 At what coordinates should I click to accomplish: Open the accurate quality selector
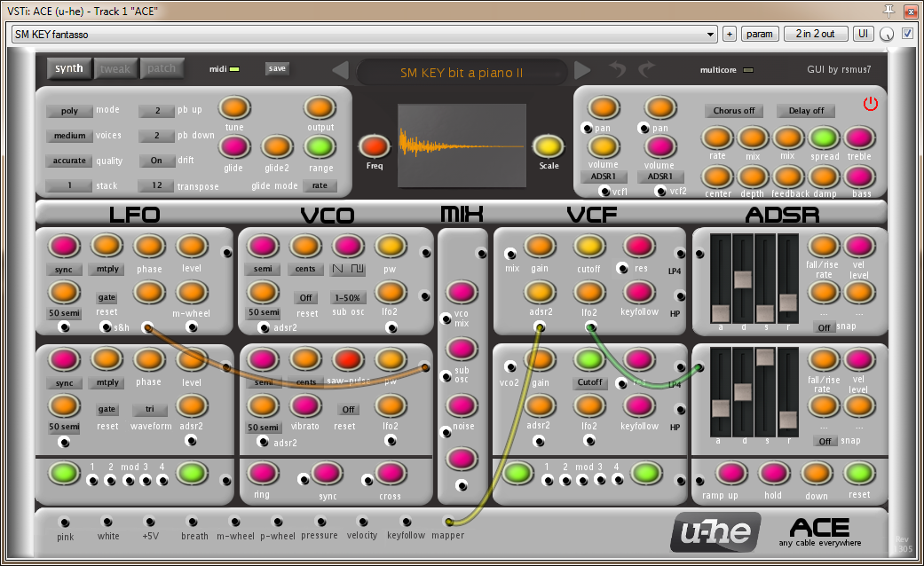[69, 161]
